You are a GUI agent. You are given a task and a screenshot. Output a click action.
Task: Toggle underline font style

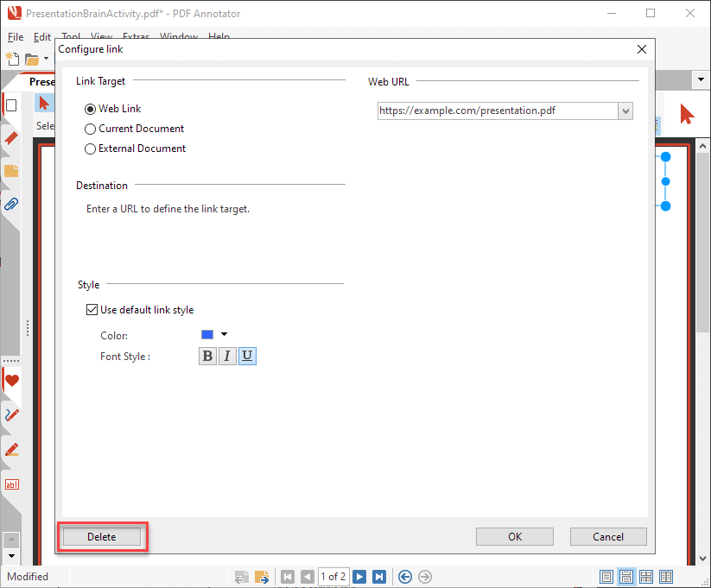tap(247, 356)
